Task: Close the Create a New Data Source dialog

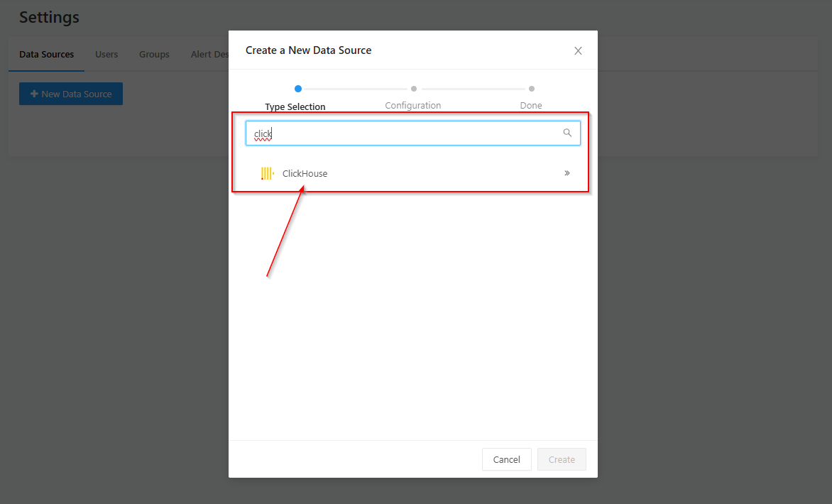Action: [x=578, y=51]
